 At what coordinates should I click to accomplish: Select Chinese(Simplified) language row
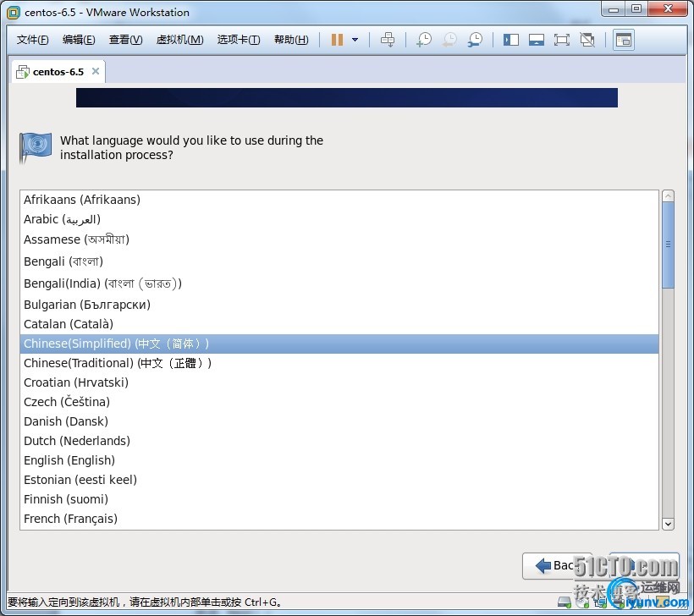[339, 344]
